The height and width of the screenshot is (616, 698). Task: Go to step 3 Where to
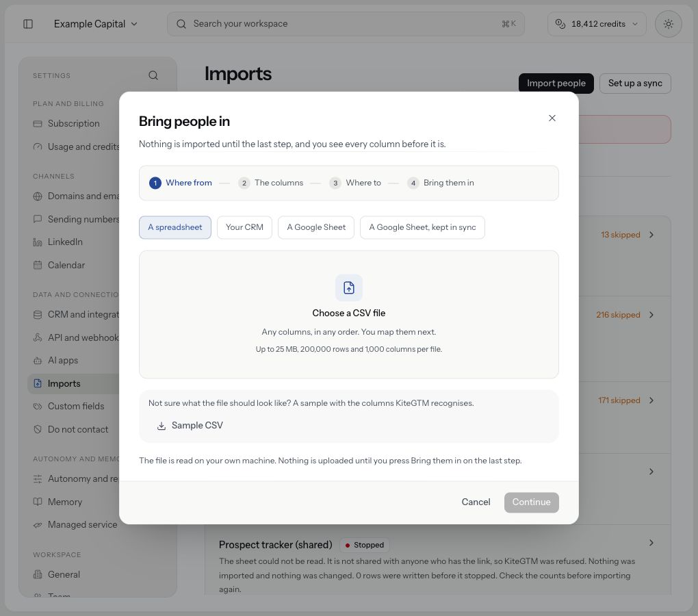coord(355,183)
